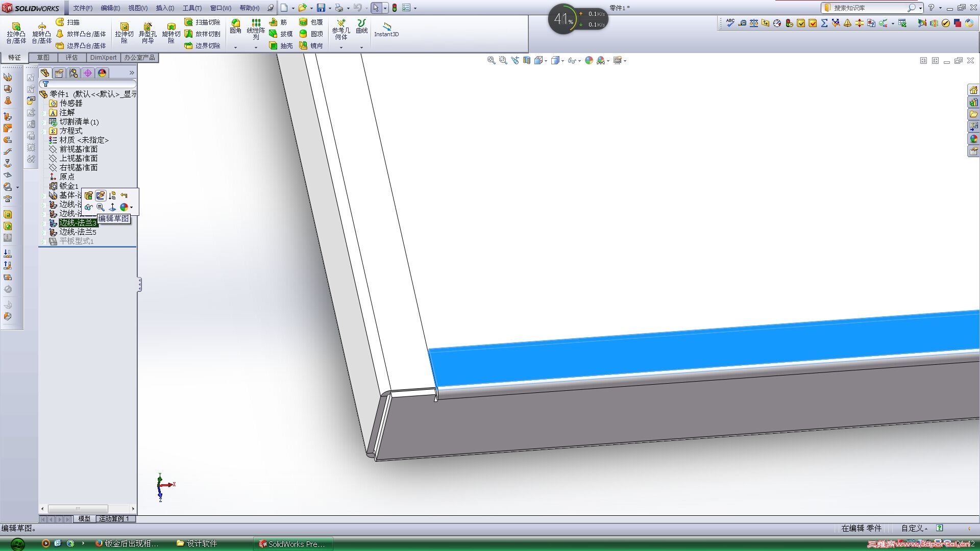Screen dimensions: 980x551
Task: Switch to the 草图 (Sketch) tab
Action: [x=43, y=58]
